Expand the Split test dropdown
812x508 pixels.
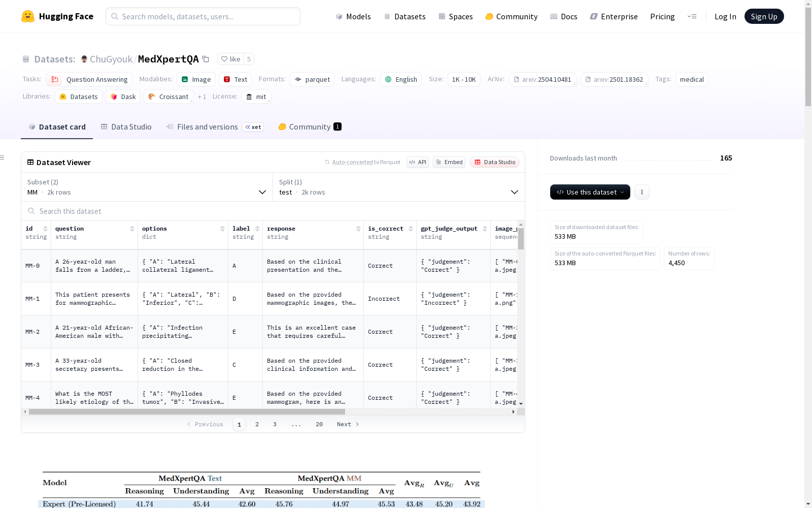pos(399,187)
